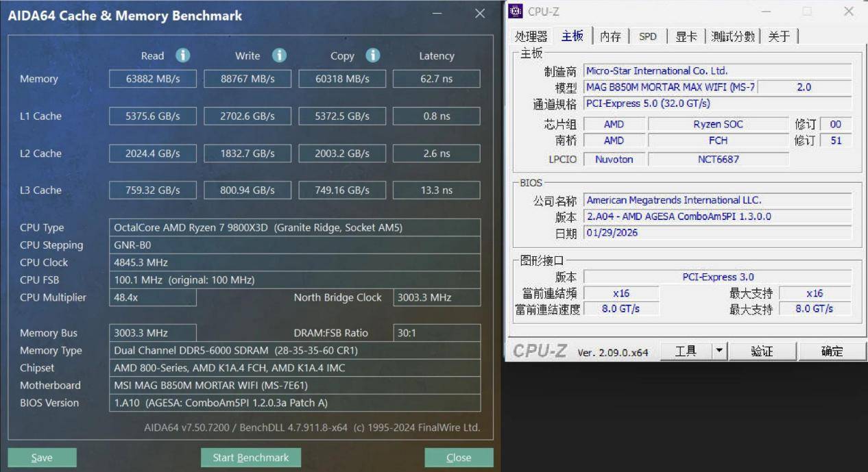Open the 关于 about tab
This screenshot has height=472, width=868.
click(x=779, y=36)
